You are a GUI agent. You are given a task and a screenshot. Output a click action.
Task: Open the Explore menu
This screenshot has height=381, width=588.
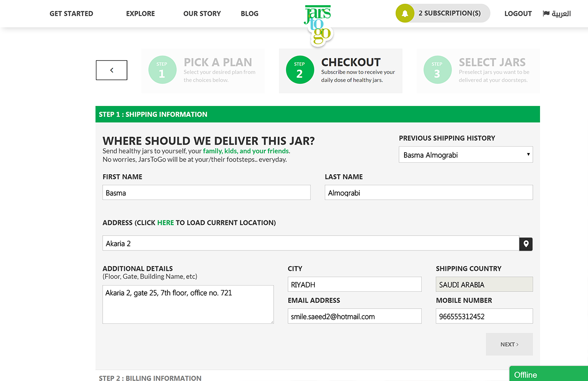click(140, 14)
